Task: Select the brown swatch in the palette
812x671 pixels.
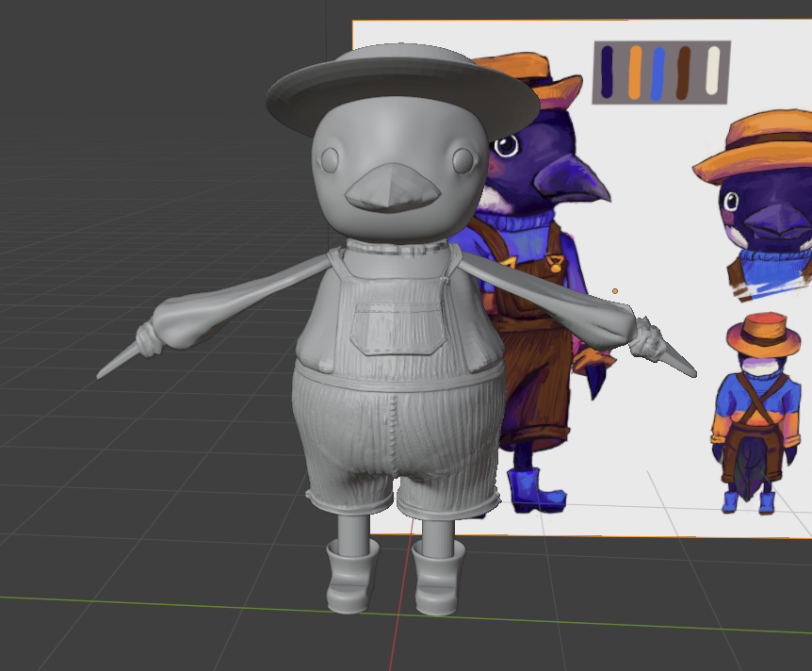Action: coord(684,73)
